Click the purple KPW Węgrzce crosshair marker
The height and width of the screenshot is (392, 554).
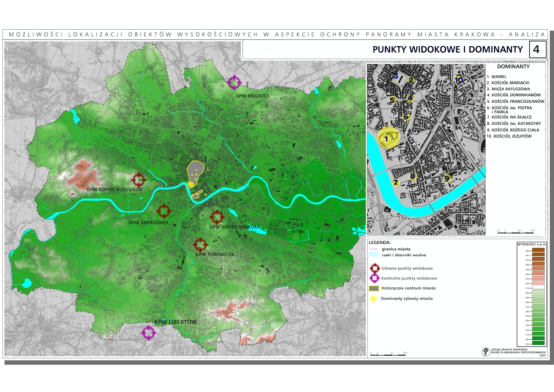234,83
